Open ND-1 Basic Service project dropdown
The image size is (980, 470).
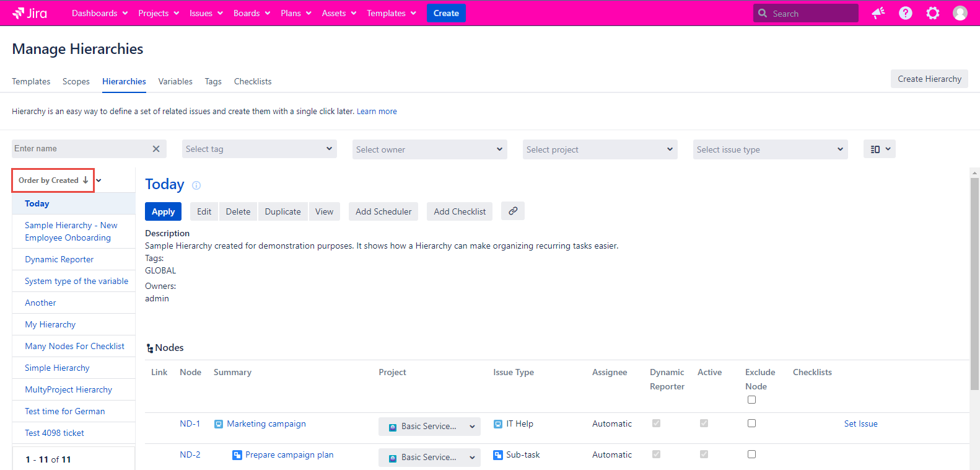tap(429, 427)
